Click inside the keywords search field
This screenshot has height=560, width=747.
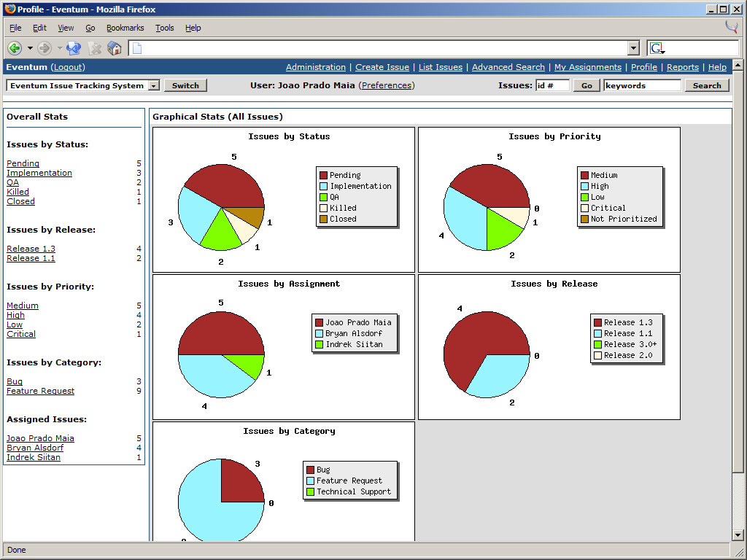pos(642,85)
